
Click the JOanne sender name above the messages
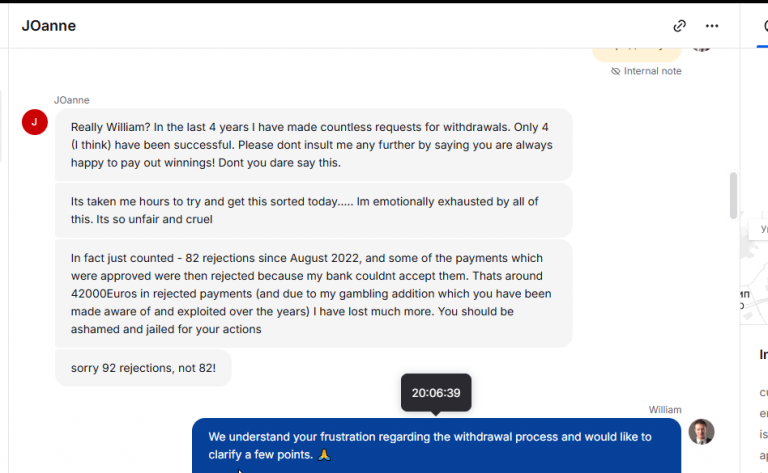click(x=72, y=100)
